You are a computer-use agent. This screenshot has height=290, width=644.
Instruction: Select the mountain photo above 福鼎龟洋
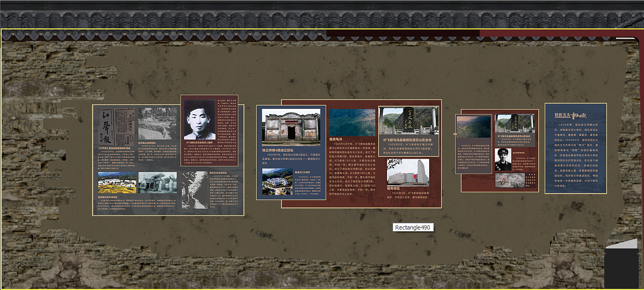pyautogui.click(x=352, y=122)
